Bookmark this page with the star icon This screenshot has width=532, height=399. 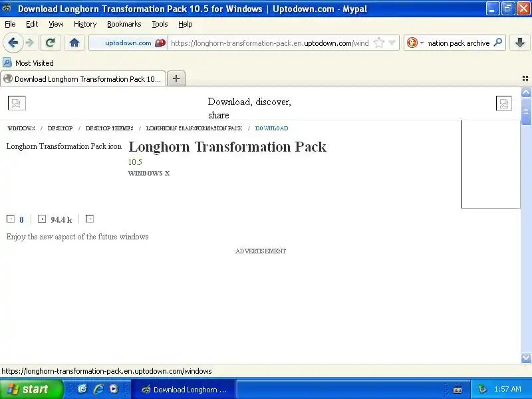point(378,43)
